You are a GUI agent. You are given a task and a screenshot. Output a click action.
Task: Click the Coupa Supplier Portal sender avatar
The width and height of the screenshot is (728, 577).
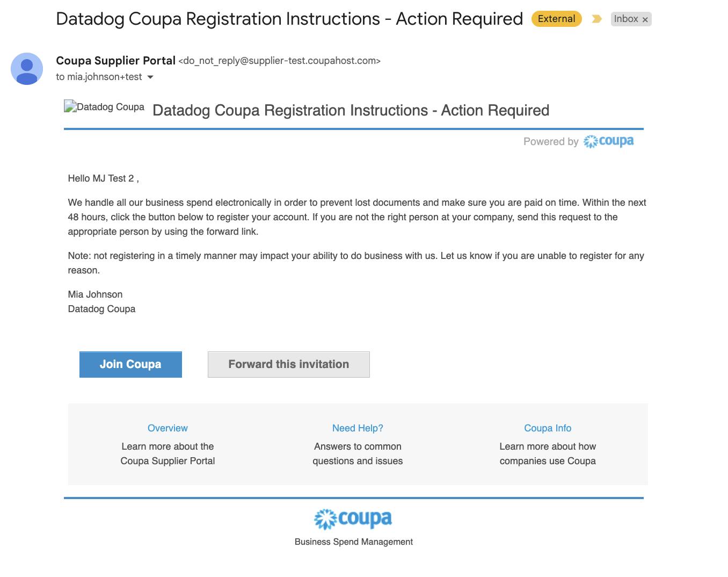click(x=26, y=69)
